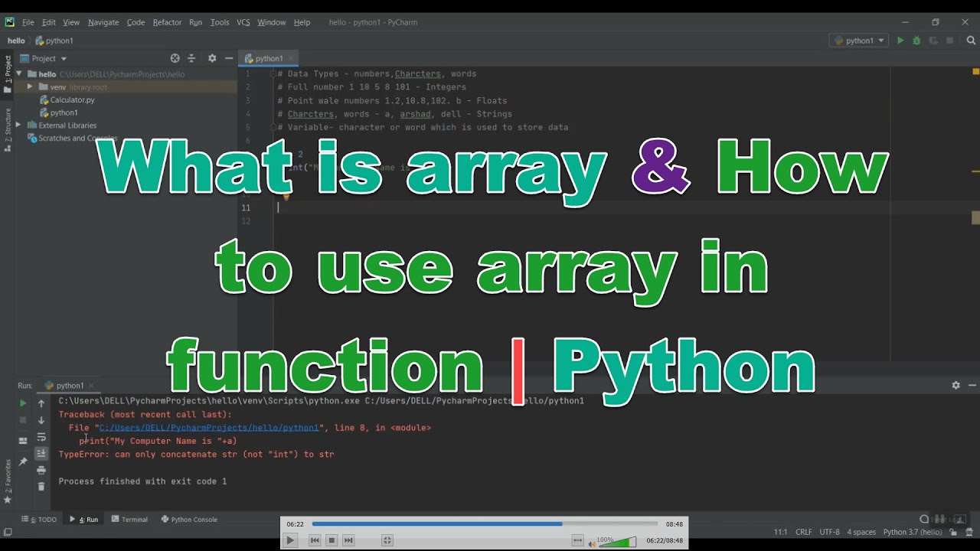Open the Terminal tool window
This screenshot has width=980, height=551.
coord(129,520)
